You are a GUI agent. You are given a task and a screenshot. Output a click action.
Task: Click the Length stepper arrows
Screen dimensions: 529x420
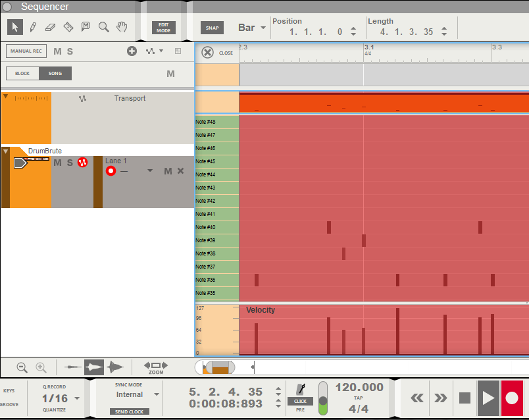(x=444, y=32)
